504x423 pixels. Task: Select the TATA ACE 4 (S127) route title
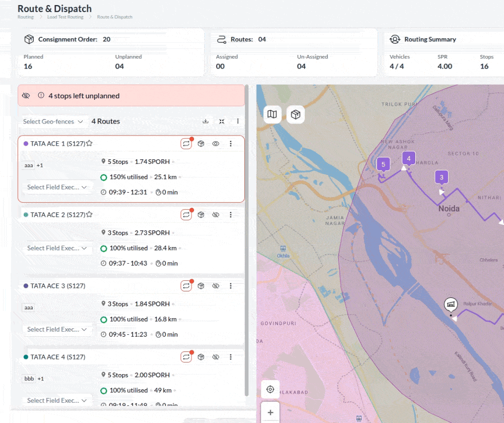[x=58, y=357]
